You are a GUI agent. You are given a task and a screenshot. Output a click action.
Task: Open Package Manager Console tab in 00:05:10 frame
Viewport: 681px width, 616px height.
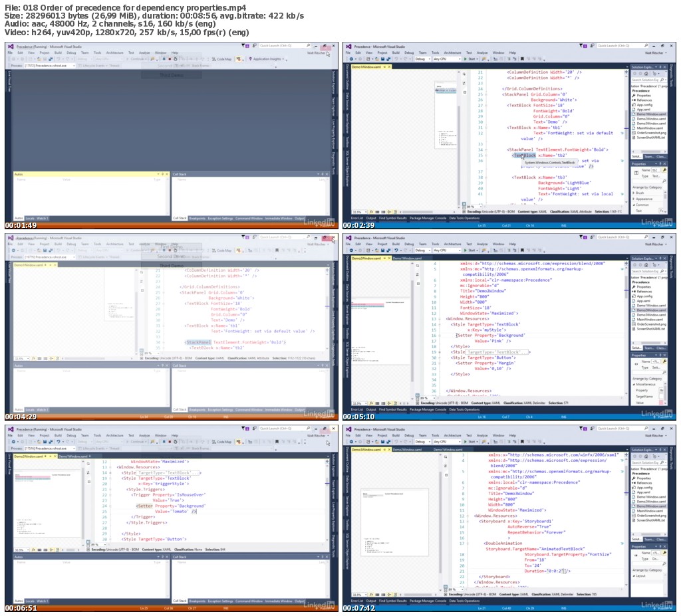pyautogui.click(x=428, y=409)
